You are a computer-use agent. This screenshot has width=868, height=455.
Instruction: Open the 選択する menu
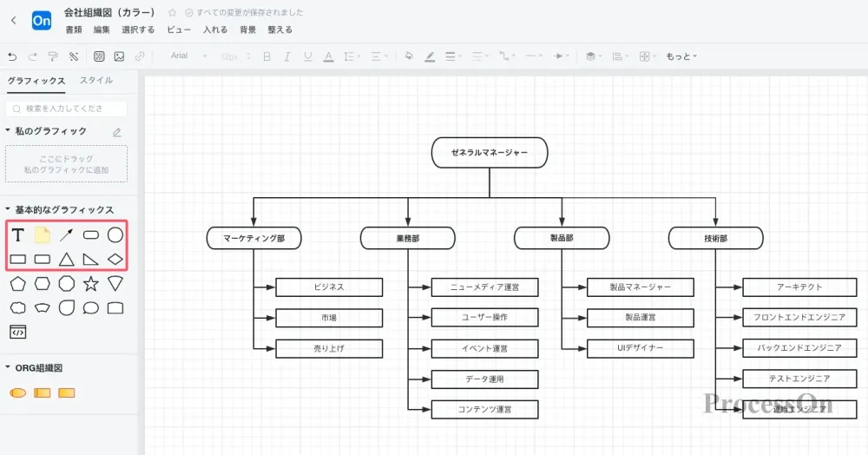pos(138,30)
